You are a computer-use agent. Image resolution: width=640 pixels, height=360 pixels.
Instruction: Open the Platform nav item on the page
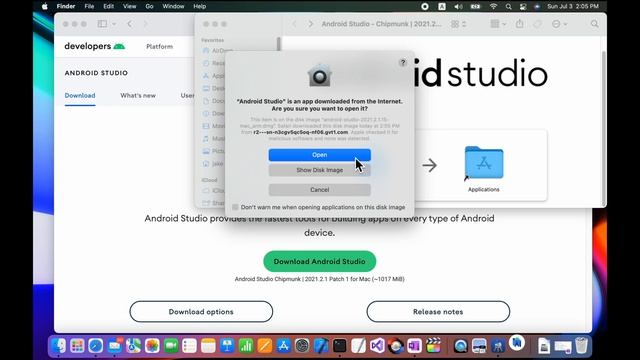coord(160,47)
